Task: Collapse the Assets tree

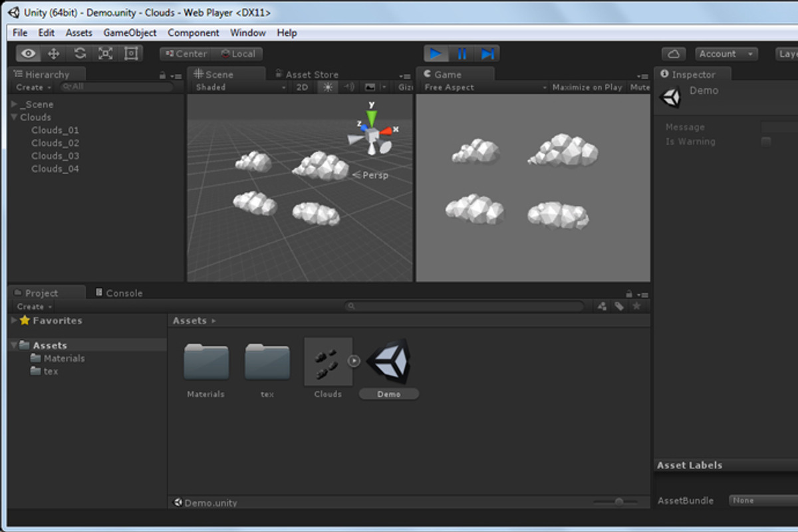Action: (x=15, y=345)
